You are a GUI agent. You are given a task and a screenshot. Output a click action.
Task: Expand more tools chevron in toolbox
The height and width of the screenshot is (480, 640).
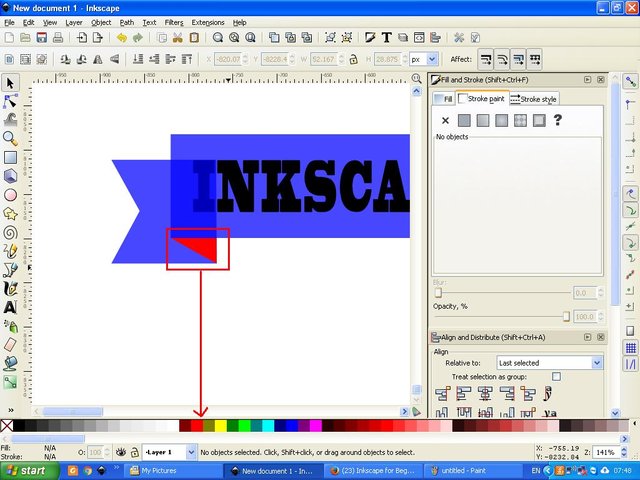(11, 410)
